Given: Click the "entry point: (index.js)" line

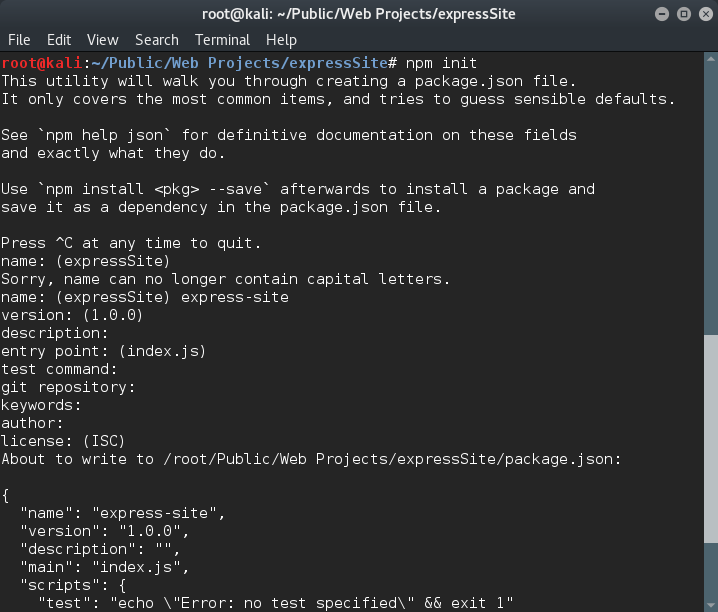Looking at the screenshot, I should point(103,351).
